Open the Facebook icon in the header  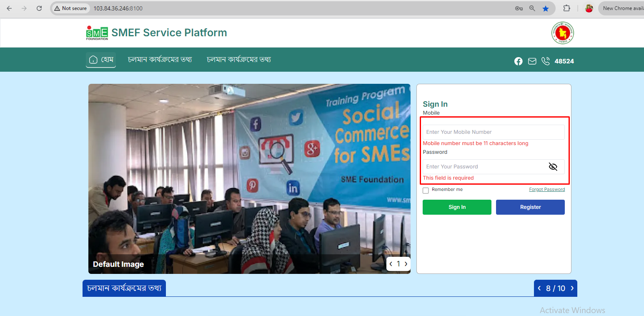point(518,61)
